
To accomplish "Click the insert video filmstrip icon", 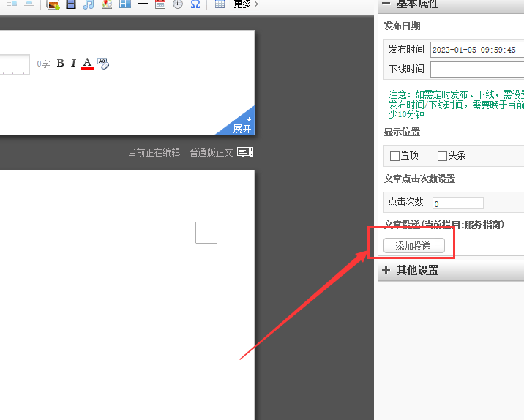I will [x=71, y=4].
